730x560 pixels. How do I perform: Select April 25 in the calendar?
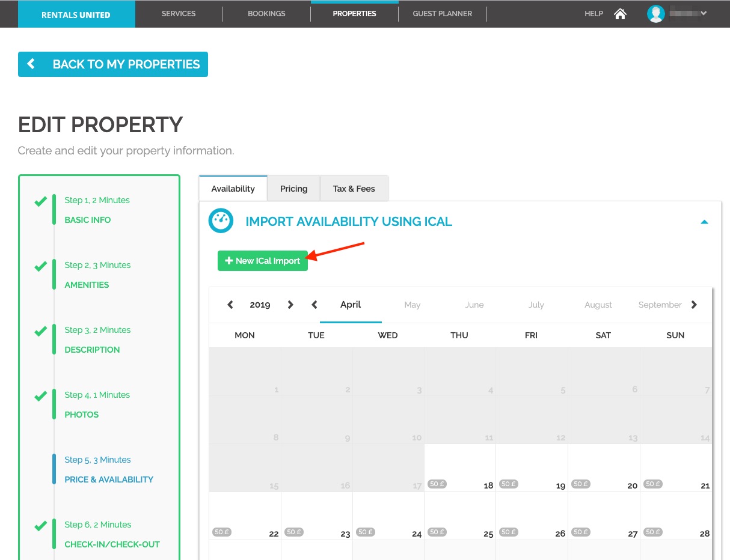(x=460, y=516)
